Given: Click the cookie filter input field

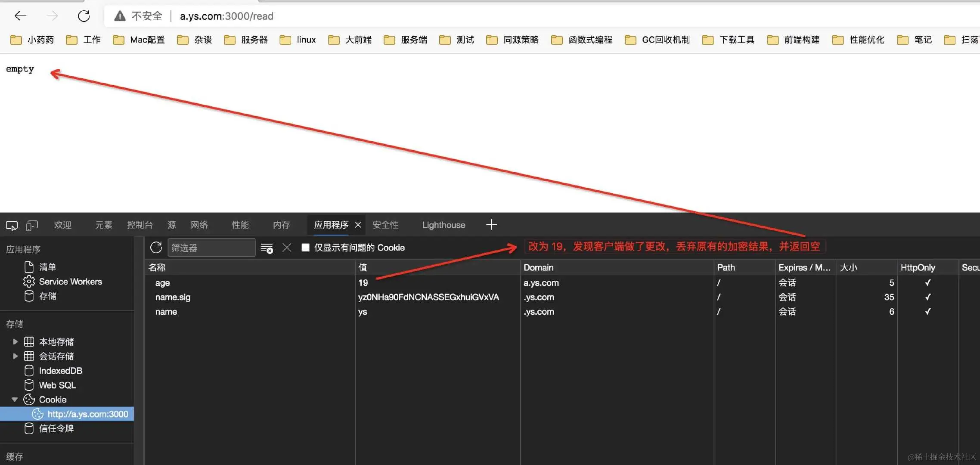Looking at the screenshot, I should tap(211, 248).
